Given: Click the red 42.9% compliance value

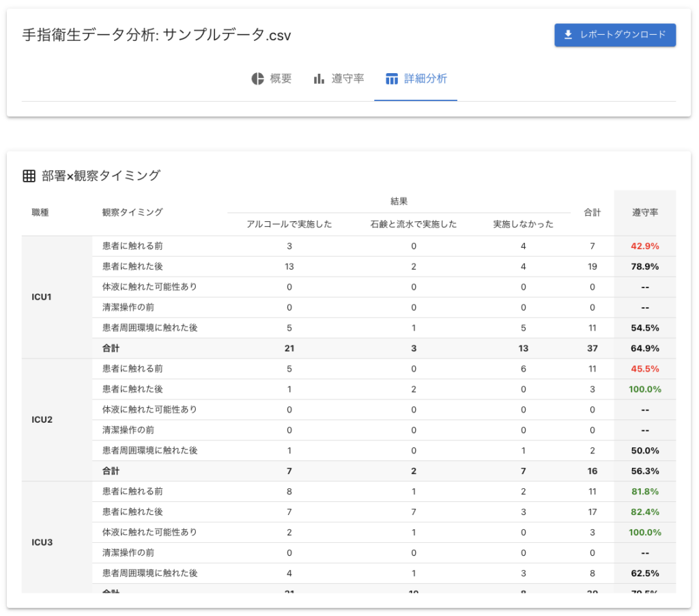Looking at the screenshot, I should pyautogui.click(x=645, y=246).
